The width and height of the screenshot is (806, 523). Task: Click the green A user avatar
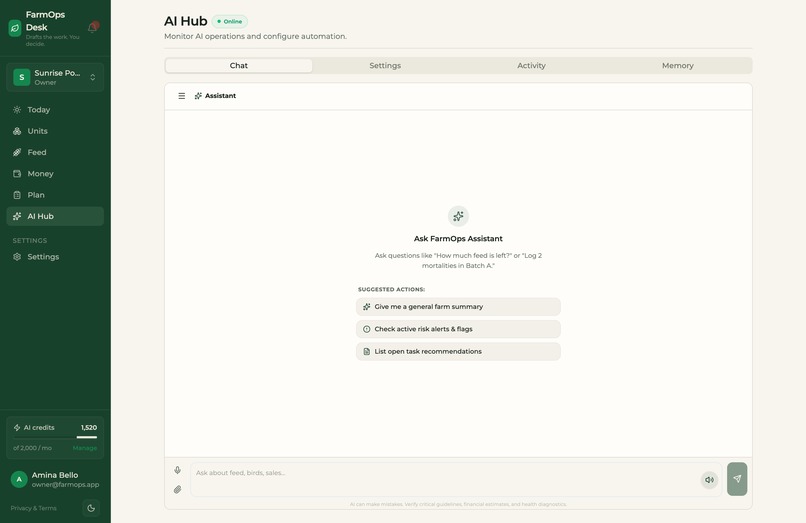pyautogui.click(x=19, y=479)
